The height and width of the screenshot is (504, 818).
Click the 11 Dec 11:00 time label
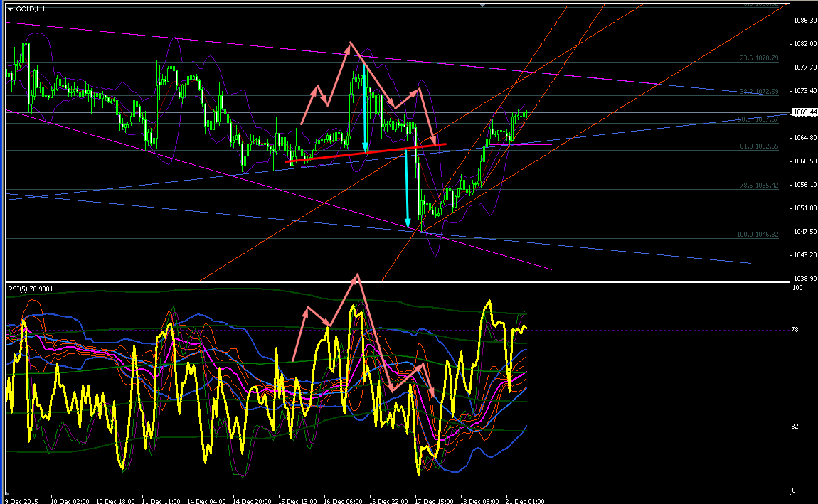pyautogui.click(x=161, y=501)
